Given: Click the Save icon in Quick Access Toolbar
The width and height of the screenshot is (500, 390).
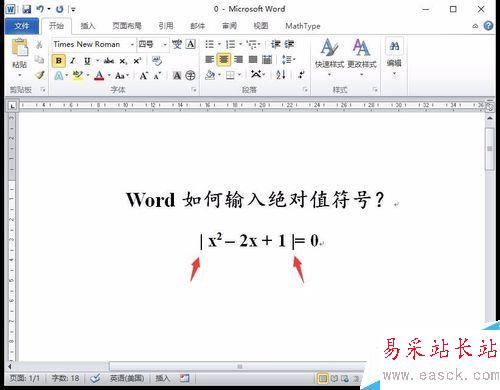Looking at the screenshot, I should click(27, 9).
